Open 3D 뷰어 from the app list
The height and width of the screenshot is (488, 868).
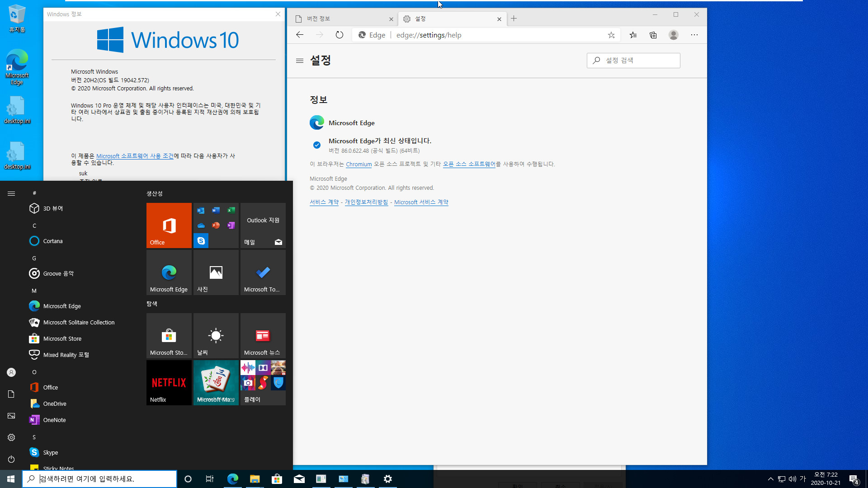[81, 208]
